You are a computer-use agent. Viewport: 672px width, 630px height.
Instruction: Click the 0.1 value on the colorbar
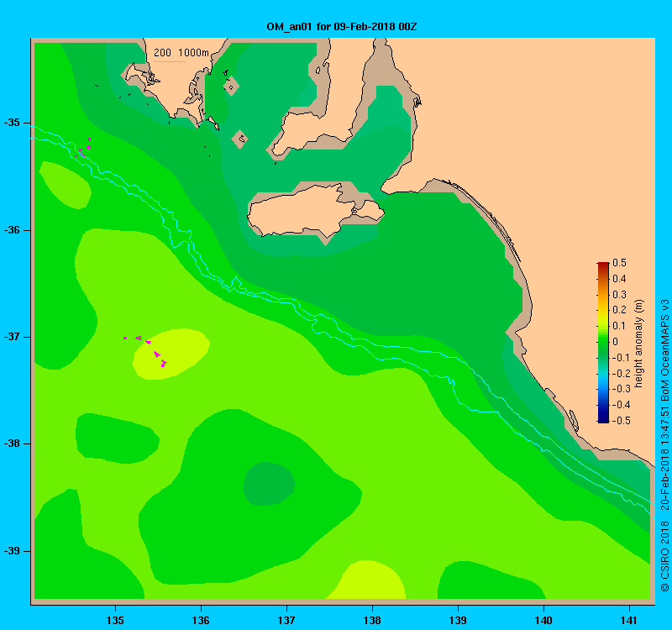click(x=619, y=326)
